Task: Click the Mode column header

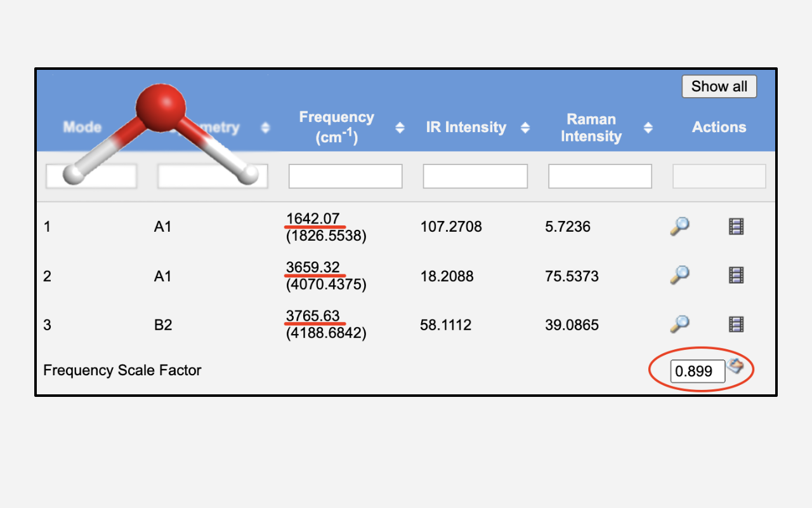Action: pos(82,127)
